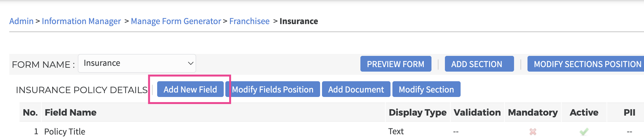Go to the Admin breadcrumb link

pos(21,21)
